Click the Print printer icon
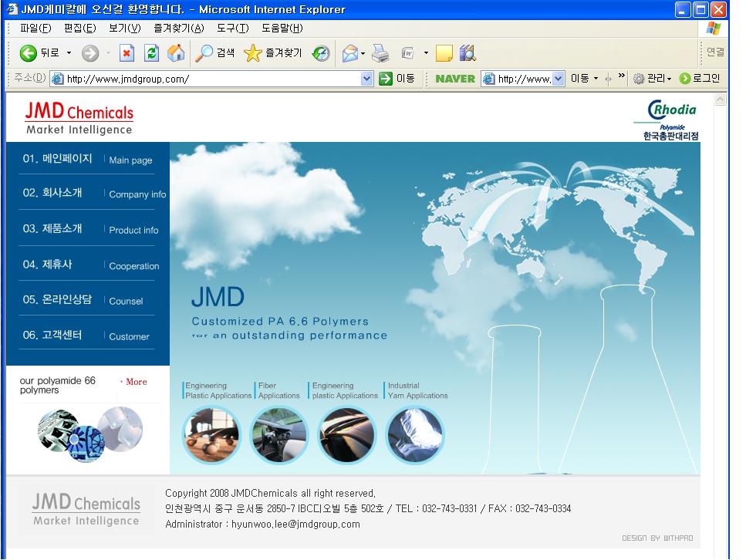The image size is (746, 560). [x=380, y=52]
